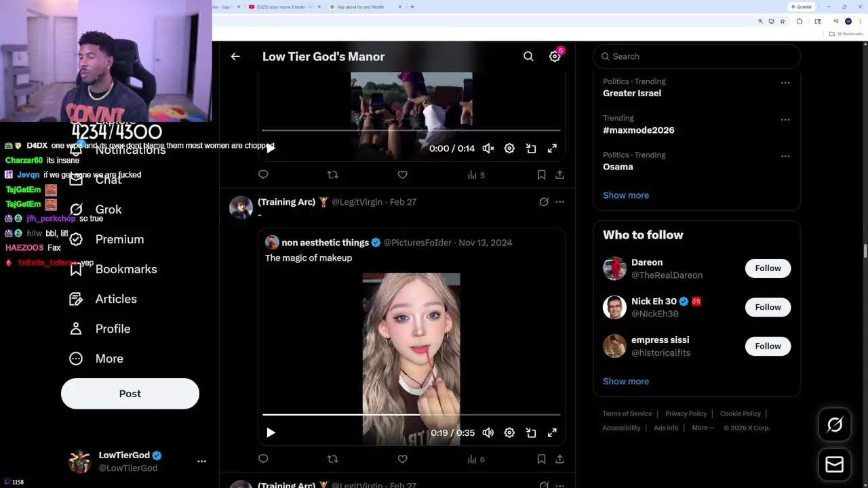
Task: Open search in Low Tier God's Manor header
Action: (x=528, y=57)
